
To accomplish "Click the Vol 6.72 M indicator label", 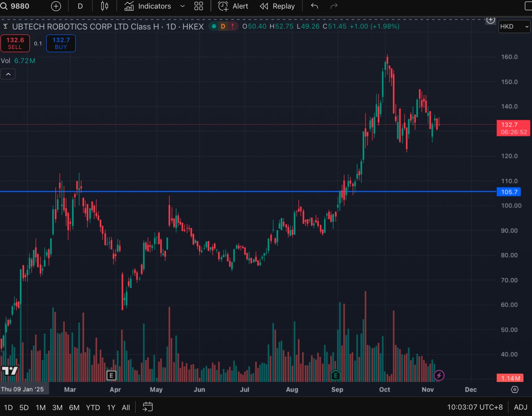I will (18, 61).
